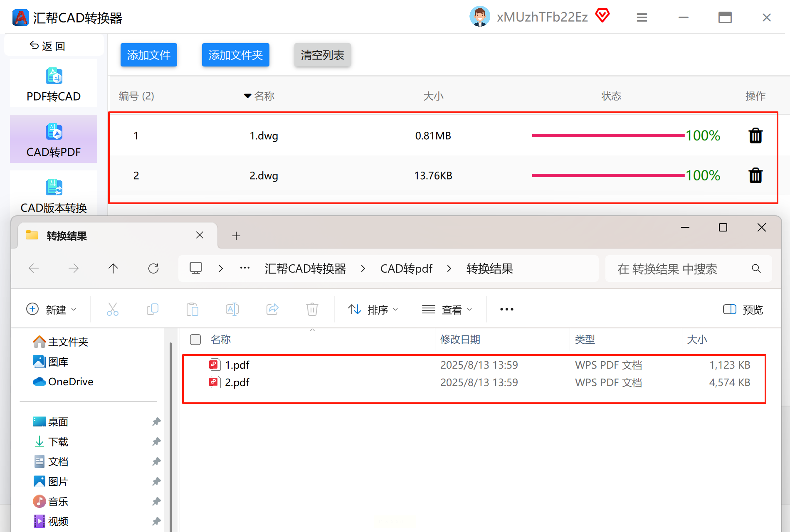Delete the 1.dwg row with trash icon
The image size is (790, 532).
(755, 135)
